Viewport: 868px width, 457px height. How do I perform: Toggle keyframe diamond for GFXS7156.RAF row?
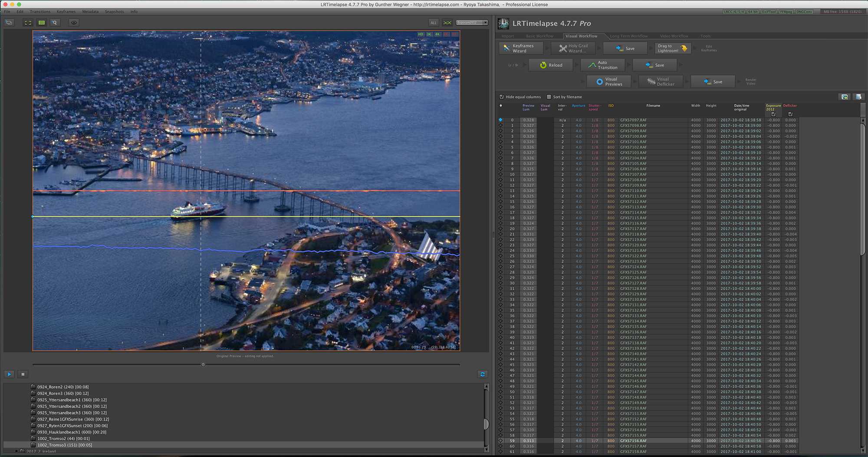pos(500,441)
